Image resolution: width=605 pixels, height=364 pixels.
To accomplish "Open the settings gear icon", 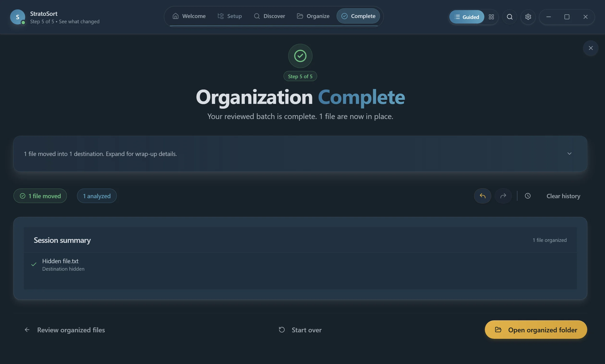I will (x=528, y=17).
